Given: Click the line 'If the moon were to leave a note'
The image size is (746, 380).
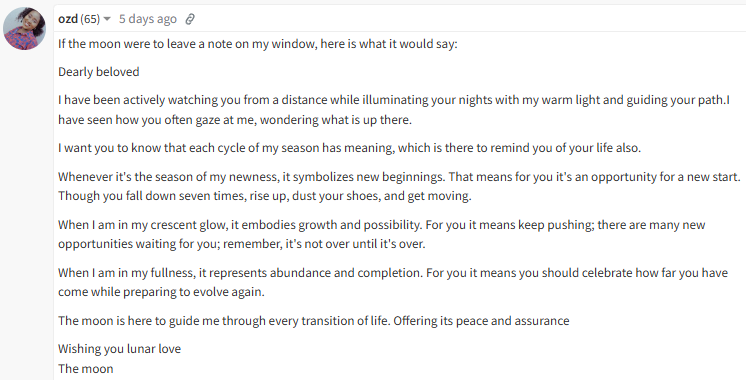Looking at the screenshot, I should [x=257, y=44].
